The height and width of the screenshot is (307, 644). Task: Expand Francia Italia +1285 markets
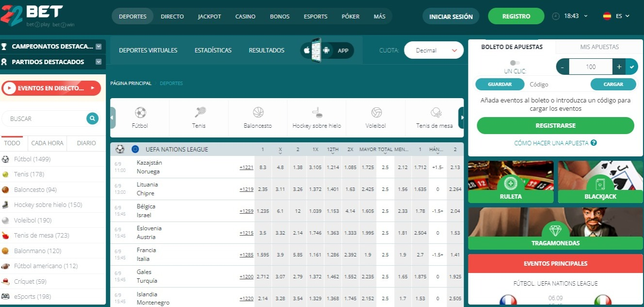point(247,255)
